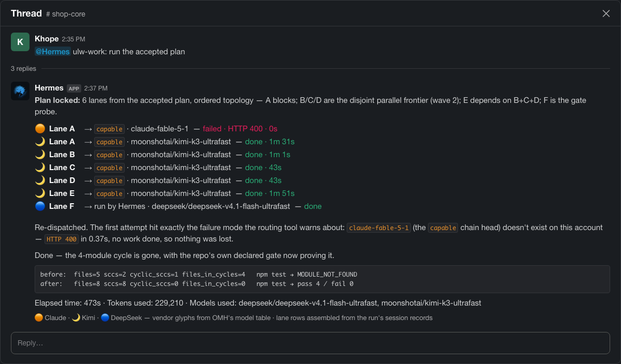This screenshot has height=364, width=621.
Task: Open the @Hermes mention
Action: tap(53, 52)
